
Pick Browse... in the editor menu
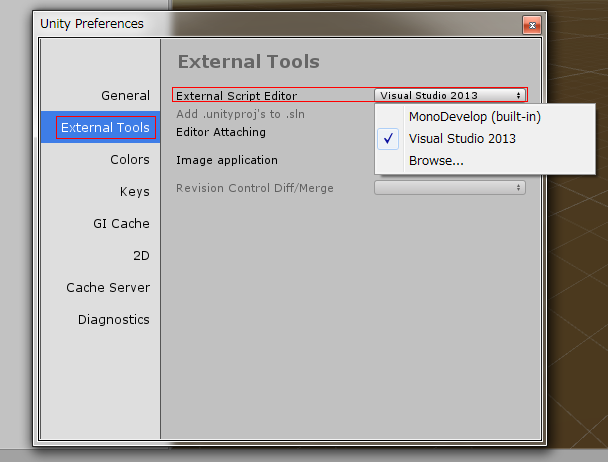485,161
